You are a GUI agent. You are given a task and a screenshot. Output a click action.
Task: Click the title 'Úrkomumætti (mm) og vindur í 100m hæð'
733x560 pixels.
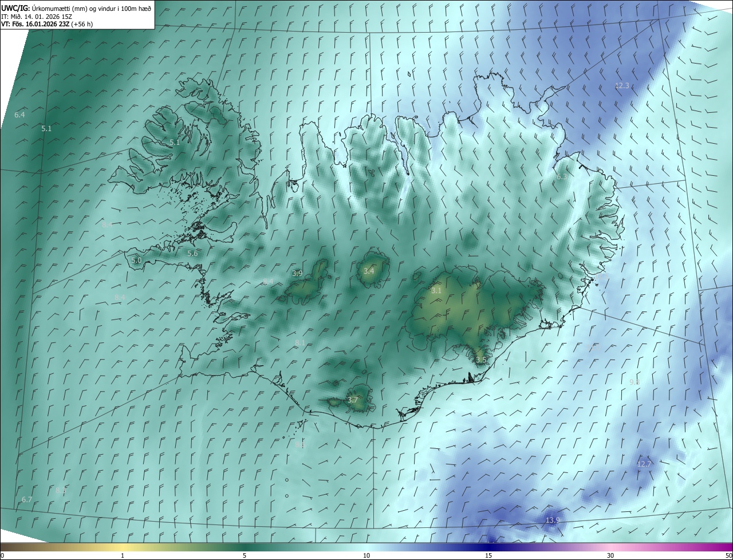click(x=92, y=8)
